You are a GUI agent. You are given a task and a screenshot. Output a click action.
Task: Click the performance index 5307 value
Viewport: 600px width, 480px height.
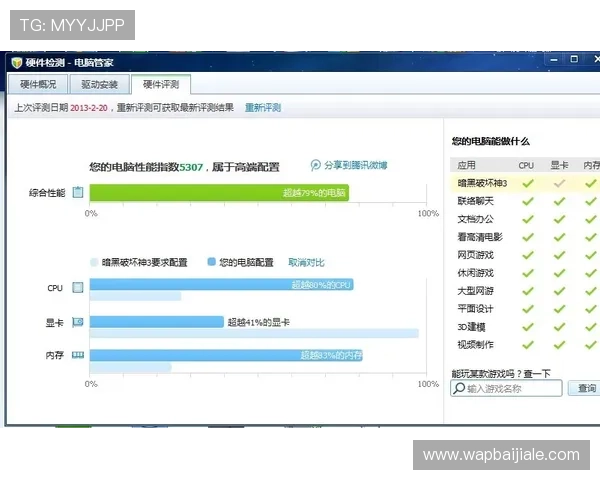coord(191,167)
